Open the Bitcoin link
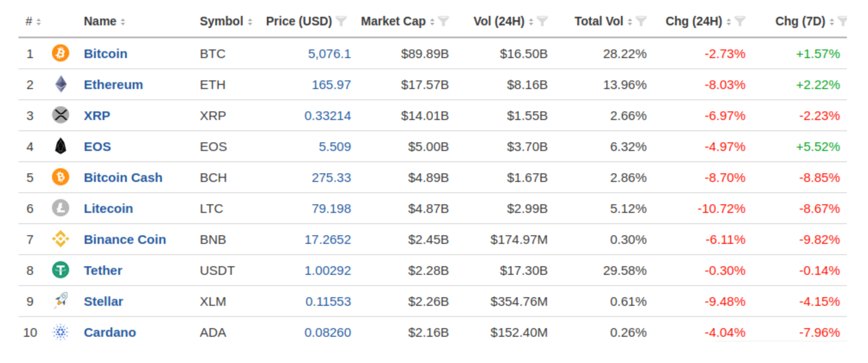This screenshot has width=868, height=363. coord(106,53)
